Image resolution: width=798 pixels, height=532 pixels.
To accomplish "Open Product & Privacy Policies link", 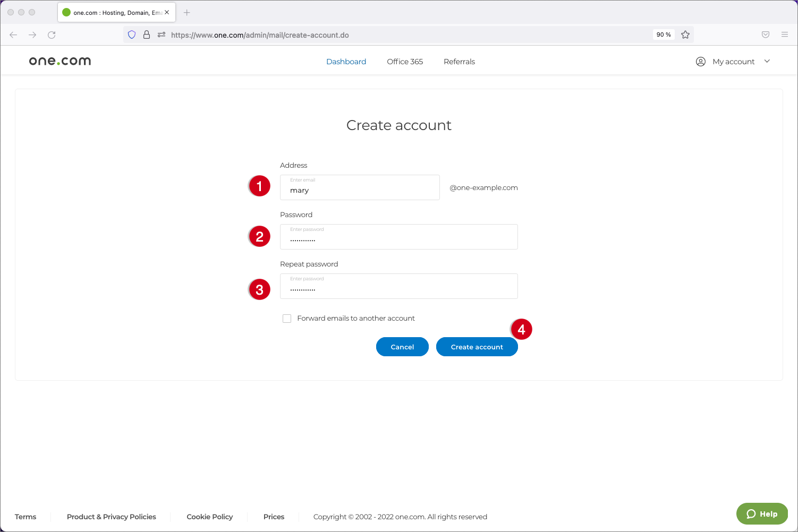I will (x=112, y=517).
